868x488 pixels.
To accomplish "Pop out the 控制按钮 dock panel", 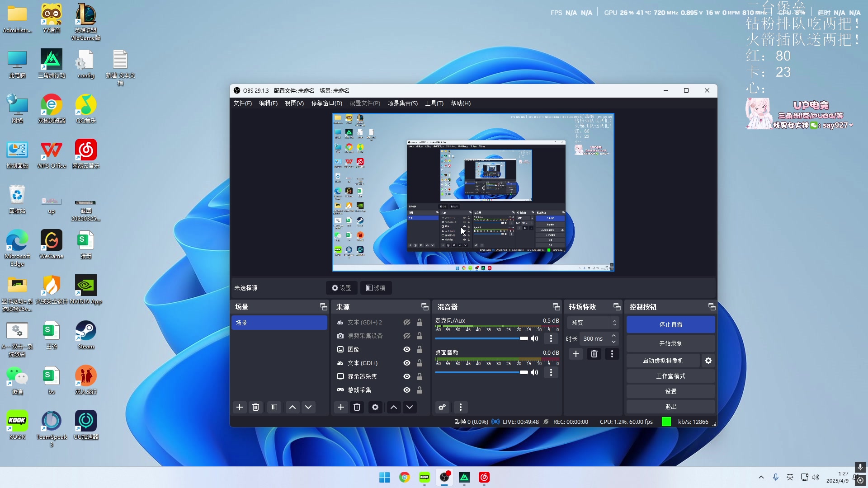I will (712, 307).
